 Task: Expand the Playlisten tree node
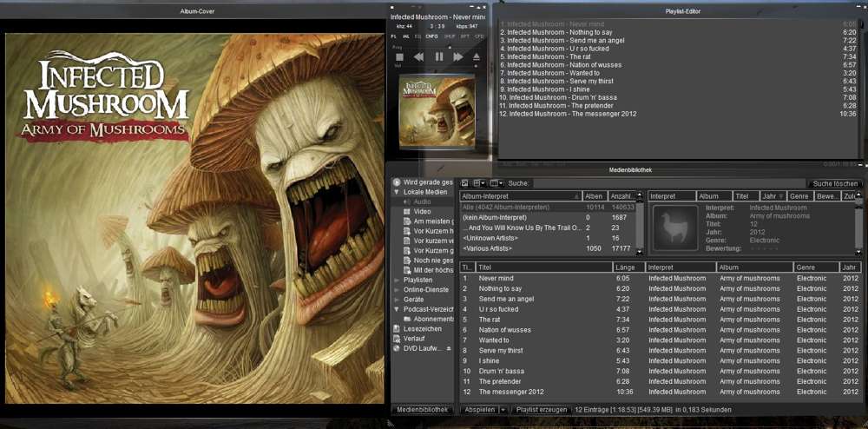point(397,280)
